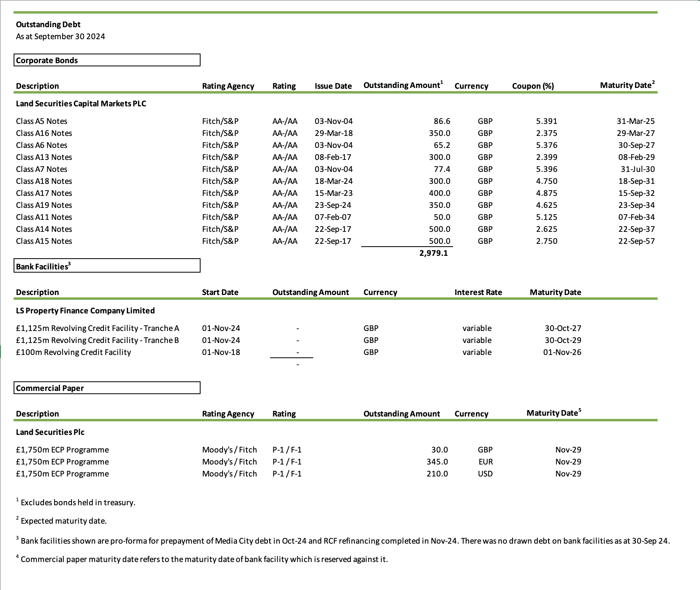This screenshot has width=700, height=590.
Task: Select outstanding amount '65.2'
Action: [x=442, y=145]
